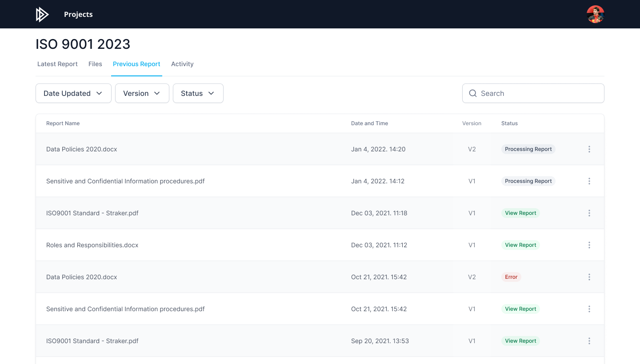The image size is (640, 364).
Task: View Report for Sensitive procedures dated Oct 21
Action: pos(520,309)
